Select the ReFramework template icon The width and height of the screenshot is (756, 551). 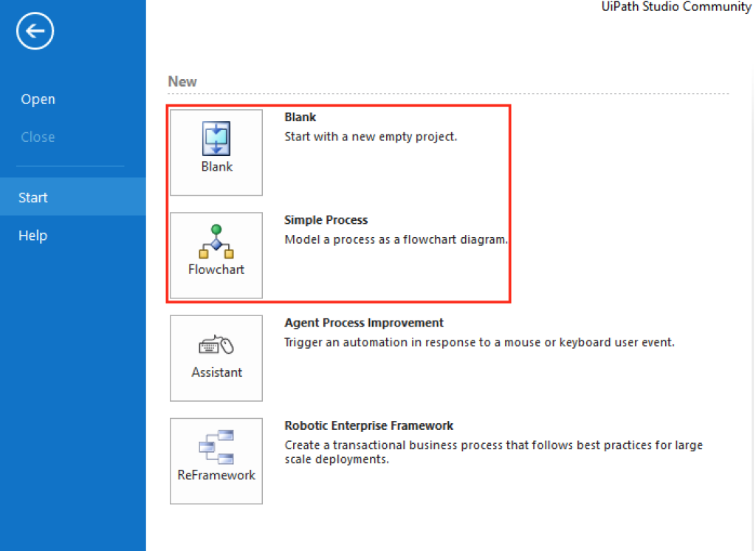(x=216, y=446)
